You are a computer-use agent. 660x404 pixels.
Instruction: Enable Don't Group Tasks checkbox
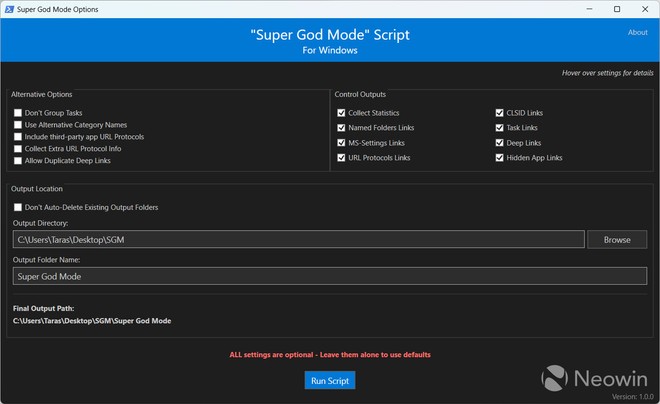click(18, 113)
